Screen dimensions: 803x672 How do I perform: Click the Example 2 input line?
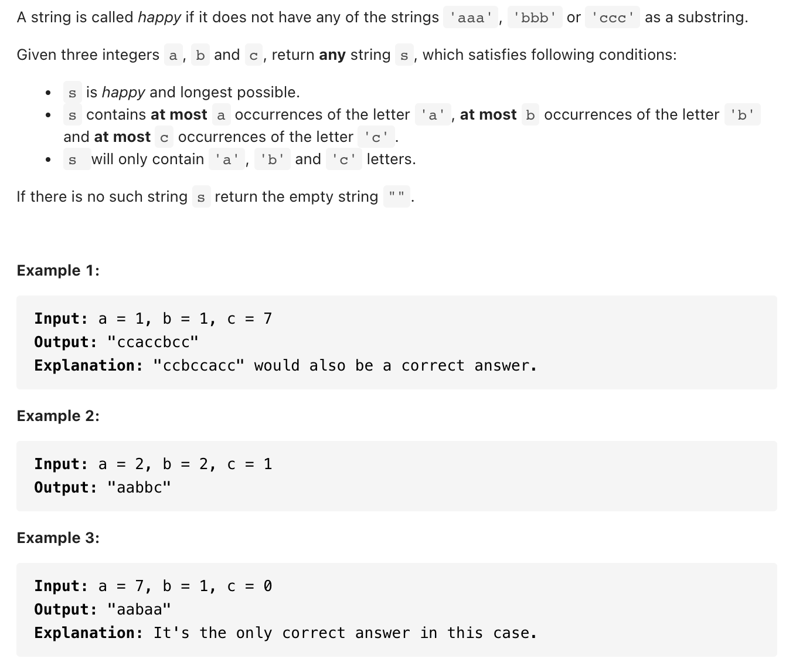pyautogui.click(x=153, y=464)
